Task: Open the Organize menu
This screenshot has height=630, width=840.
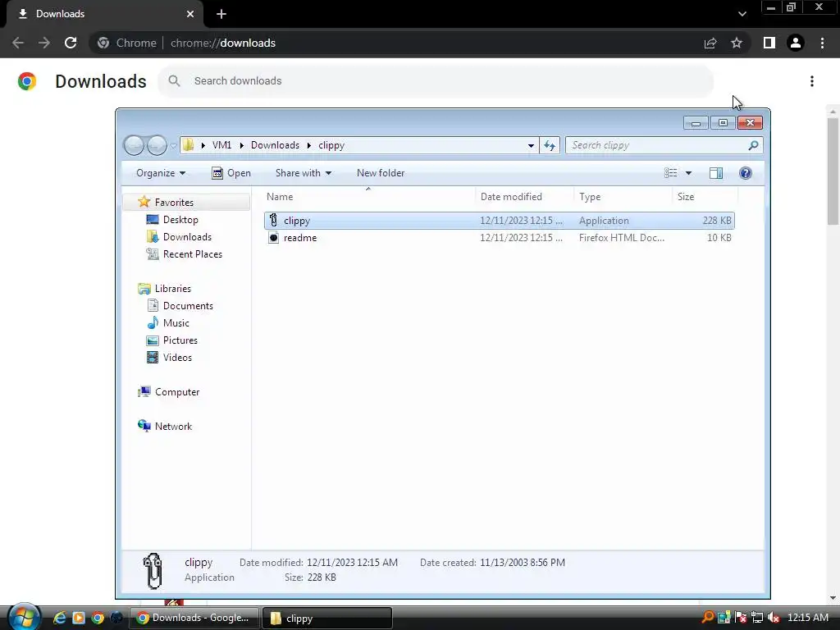Action: pyautogui.click(x=161, y=173)
